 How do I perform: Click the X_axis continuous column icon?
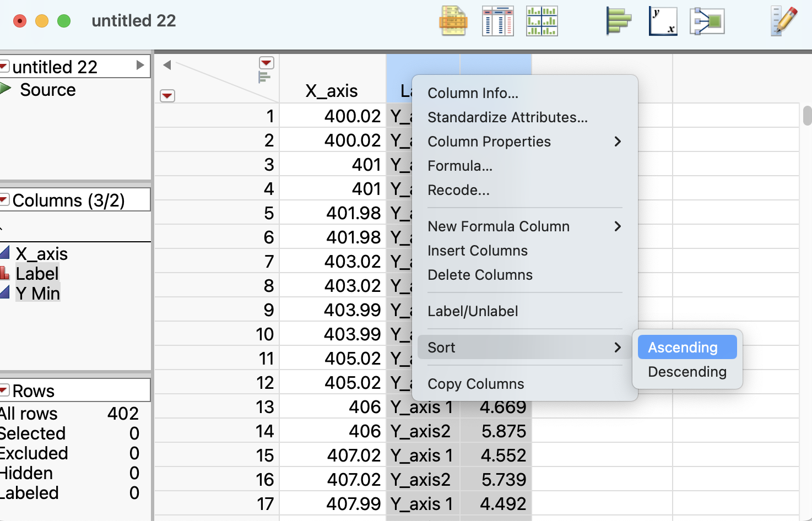coord(4,253)
